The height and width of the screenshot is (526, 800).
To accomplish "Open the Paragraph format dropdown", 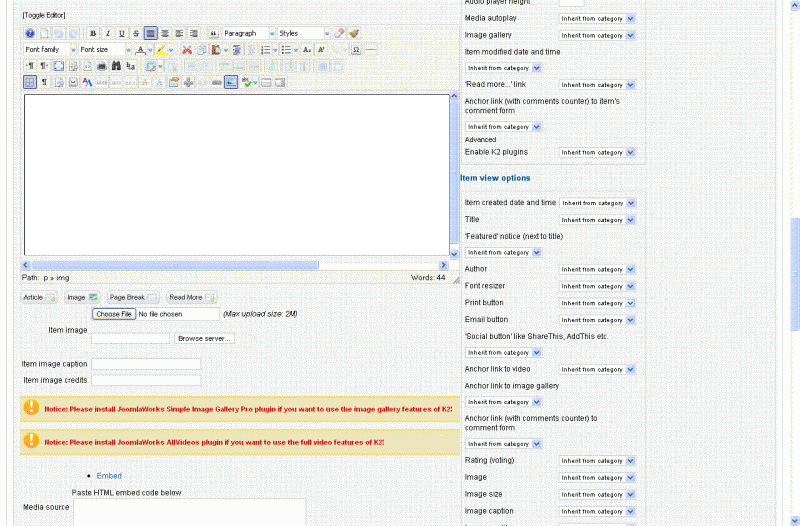I will [248, 34].
